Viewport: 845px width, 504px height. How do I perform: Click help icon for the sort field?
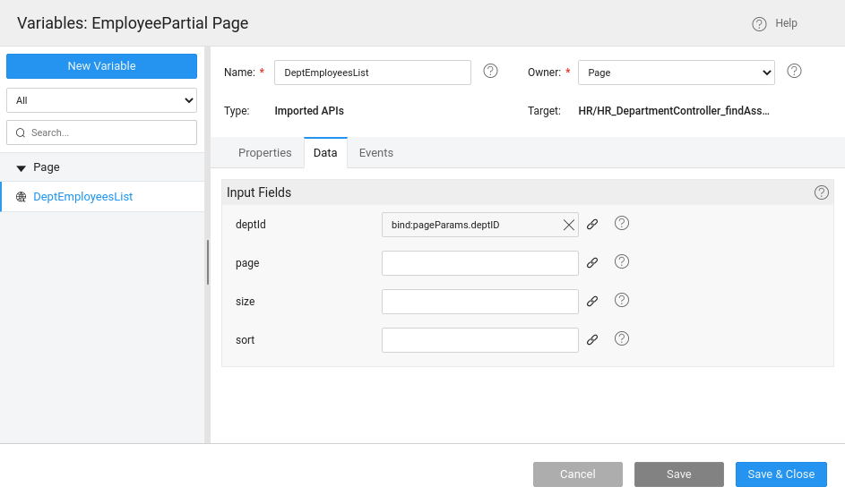(x=622, y=339)
